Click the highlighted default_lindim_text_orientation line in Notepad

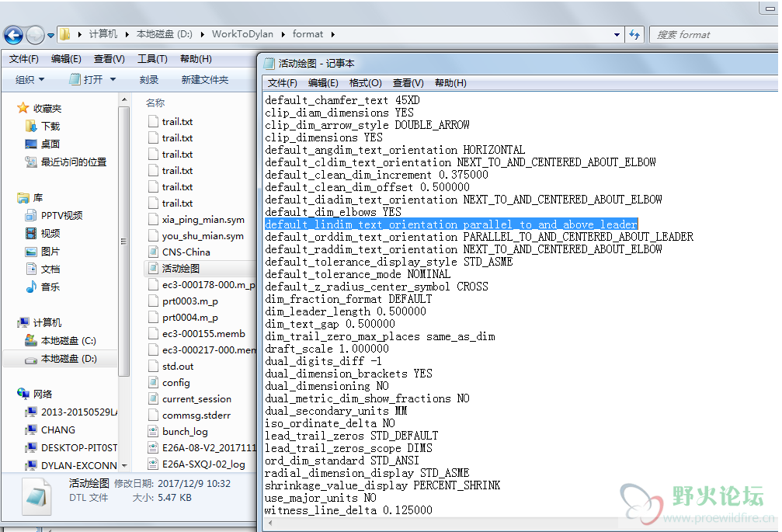tap(451, 224)
